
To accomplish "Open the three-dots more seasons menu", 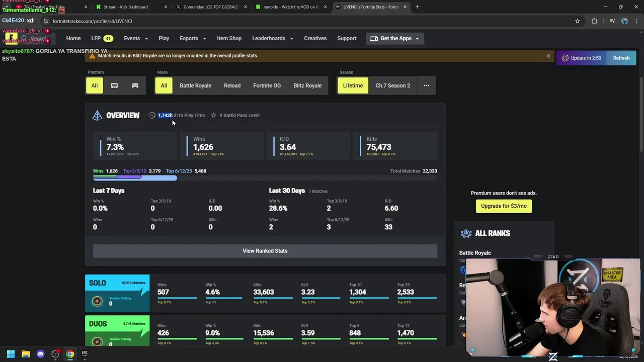I will [x=426, y=85].
